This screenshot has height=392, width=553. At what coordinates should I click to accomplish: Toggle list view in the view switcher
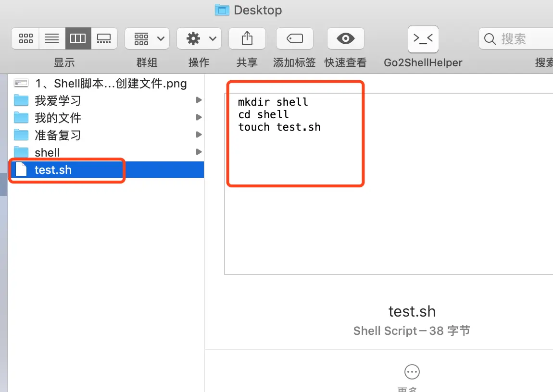(x=51, y=38)
